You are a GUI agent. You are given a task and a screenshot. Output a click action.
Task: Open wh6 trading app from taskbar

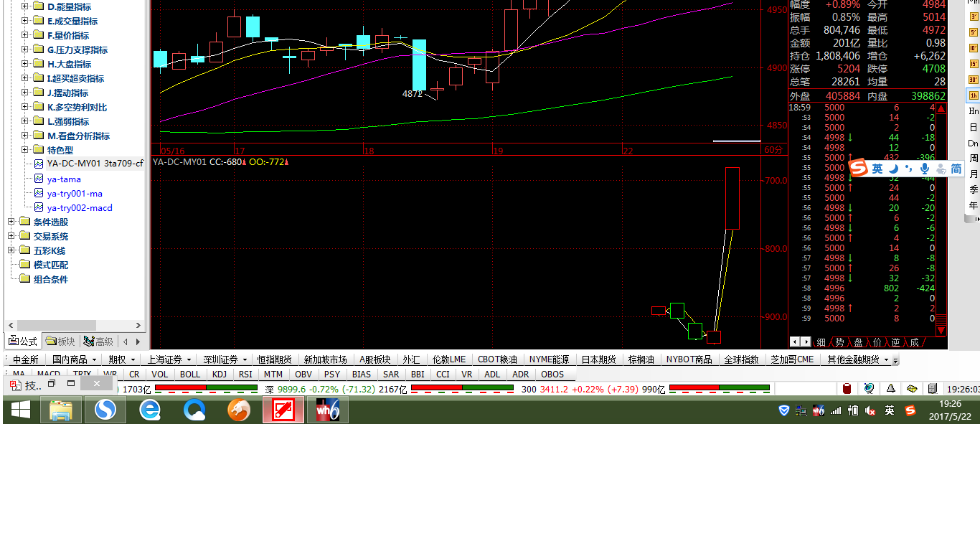coord(328,410)
